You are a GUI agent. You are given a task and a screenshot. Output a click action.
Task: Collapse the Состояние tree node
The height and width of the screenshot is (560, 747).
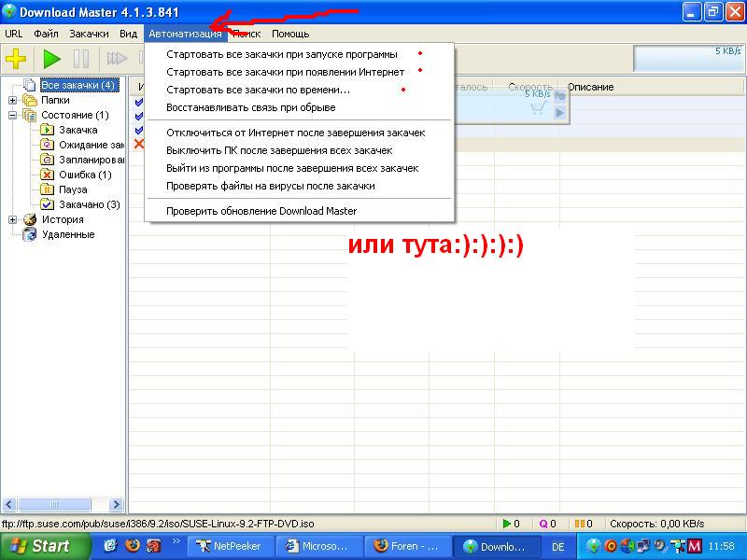click(x=12, y=115)
